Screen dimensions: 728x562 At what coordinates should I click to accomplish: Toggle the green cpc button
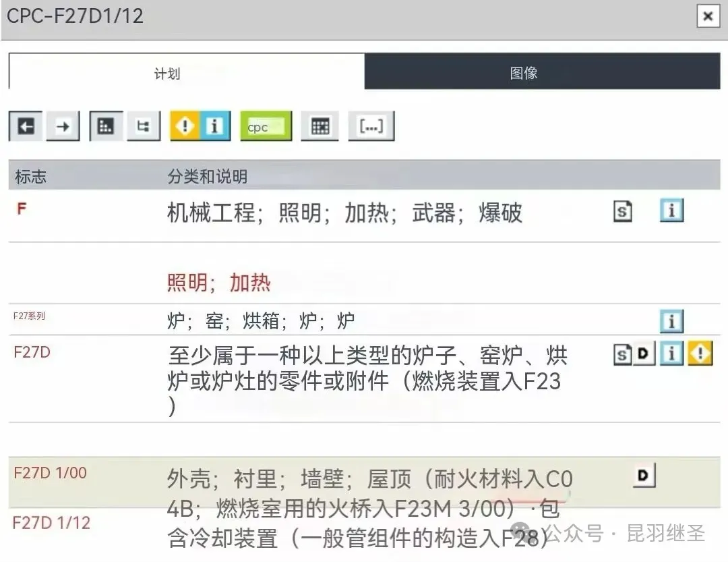pos(266,126)
